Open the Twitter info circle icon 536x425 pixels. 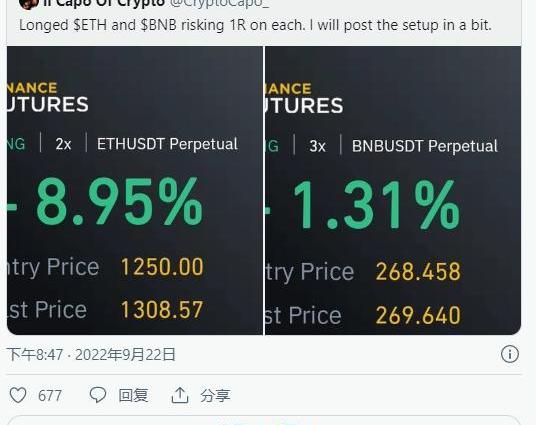(510, 354)
